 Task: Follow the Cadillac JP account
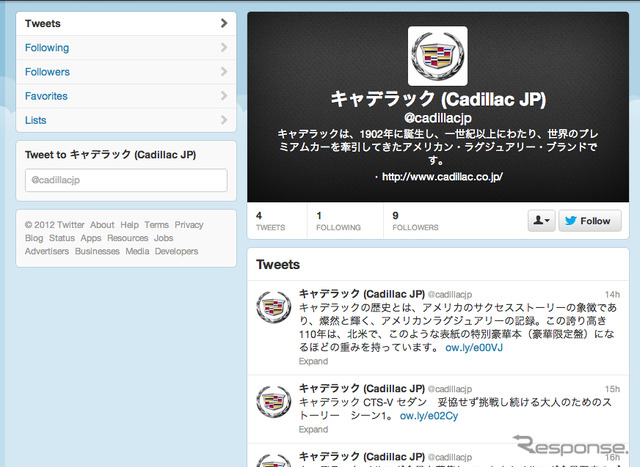coord(590,221)
